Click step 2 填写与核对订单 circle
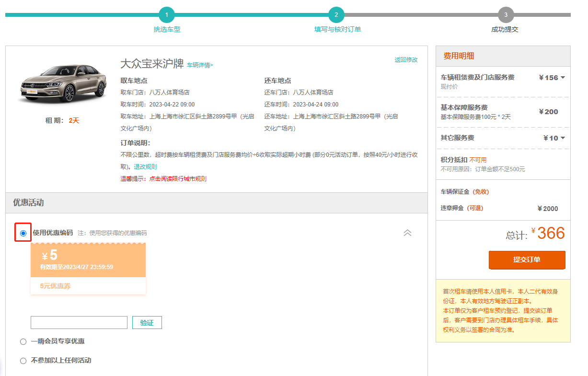The height and width of the screenshot is (376, 588). coord(336,15)
